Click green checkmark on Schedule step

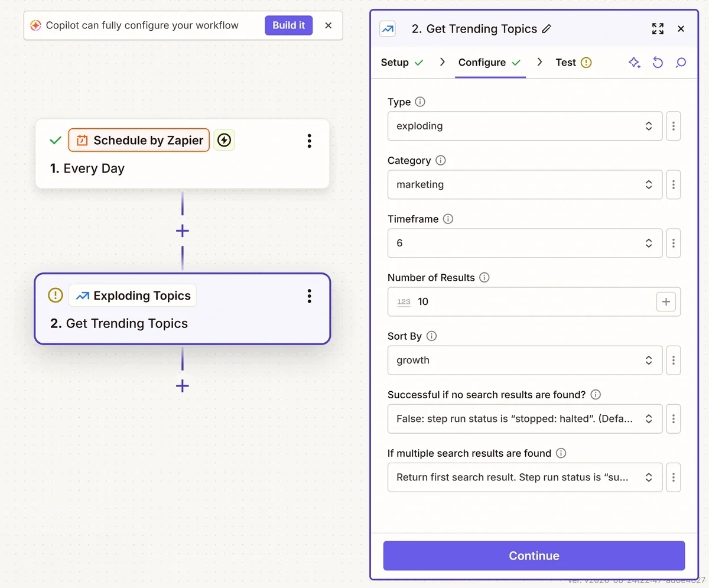[x=56, y=141]
